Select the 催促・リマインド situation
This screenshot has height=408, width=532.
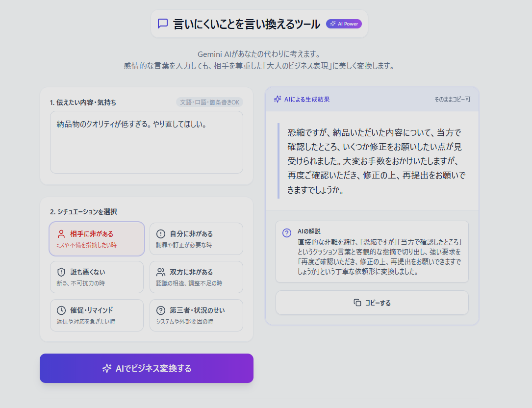[97, 315]
